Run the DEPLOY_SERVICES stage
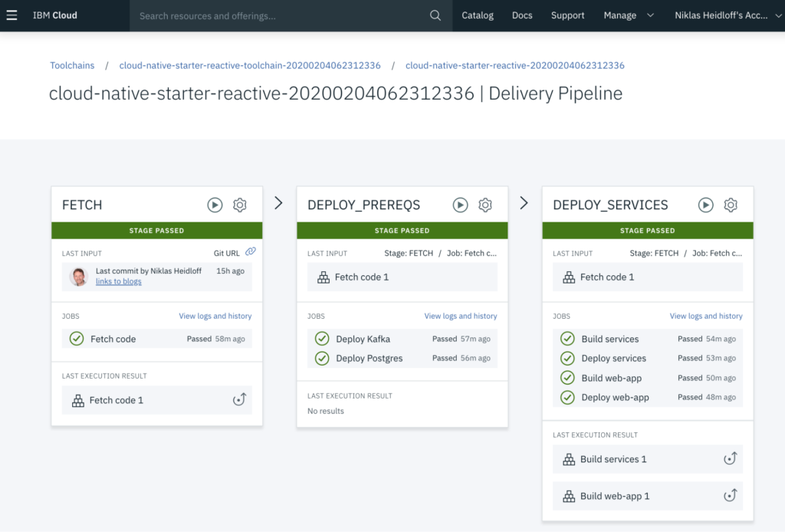The image size is (785, 532). tap(705, 205)
